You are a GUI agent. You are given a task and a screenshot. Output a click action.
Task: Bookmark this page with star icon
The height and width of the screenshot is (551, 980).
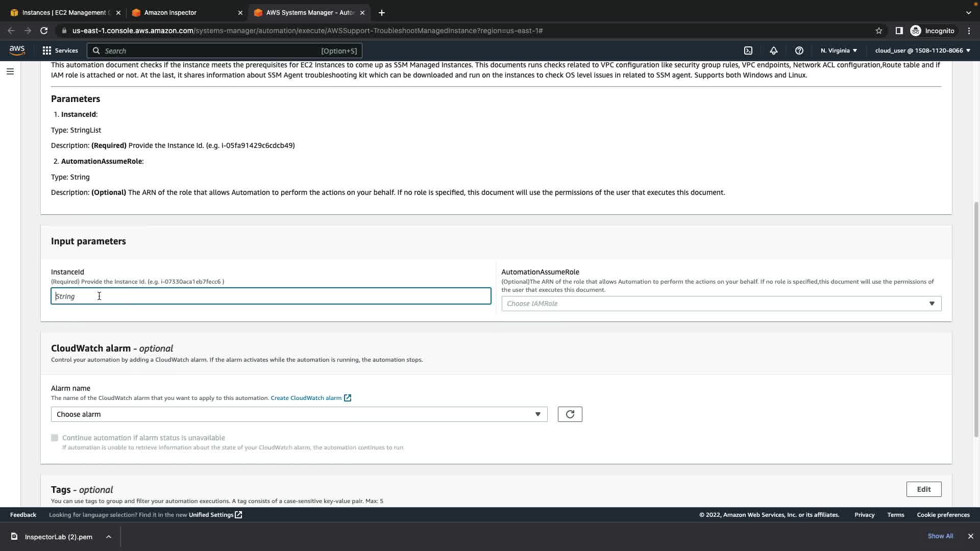click(x=878, y=31)
